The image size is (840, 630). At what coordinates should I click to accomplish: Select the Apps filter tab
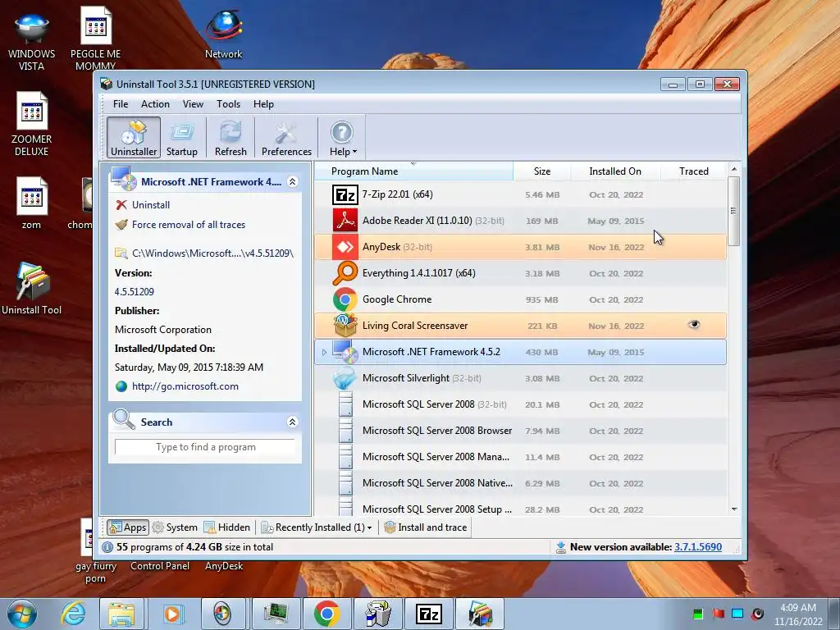(127, 527)
